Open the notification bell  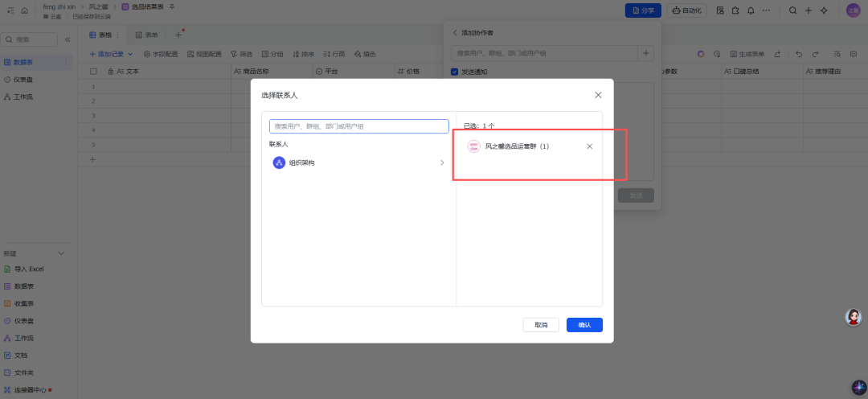pyautogui.click(x=751, y=10)
